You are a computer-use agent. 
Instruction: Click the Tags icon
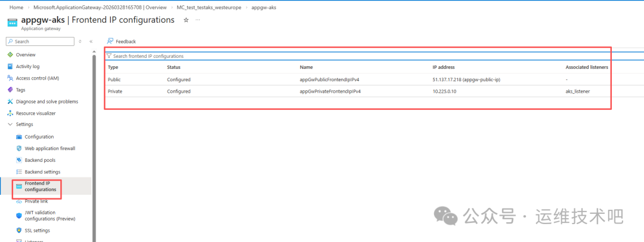coord(10,90)
